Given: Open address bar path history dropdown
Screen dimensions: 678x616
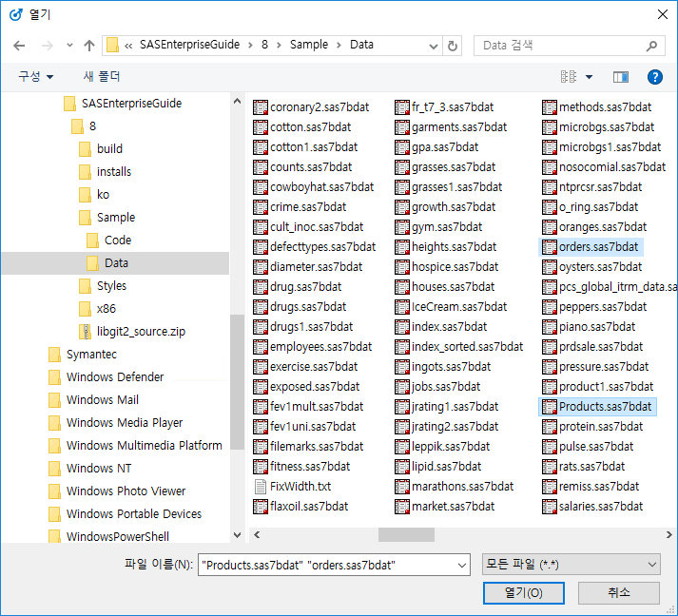Looking at the screenshot, I should (x=433, y=45).
